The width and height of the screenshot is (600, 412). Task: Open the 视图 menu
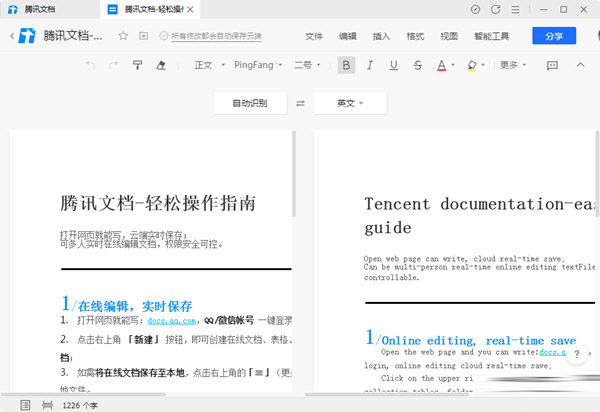[449, 36]
